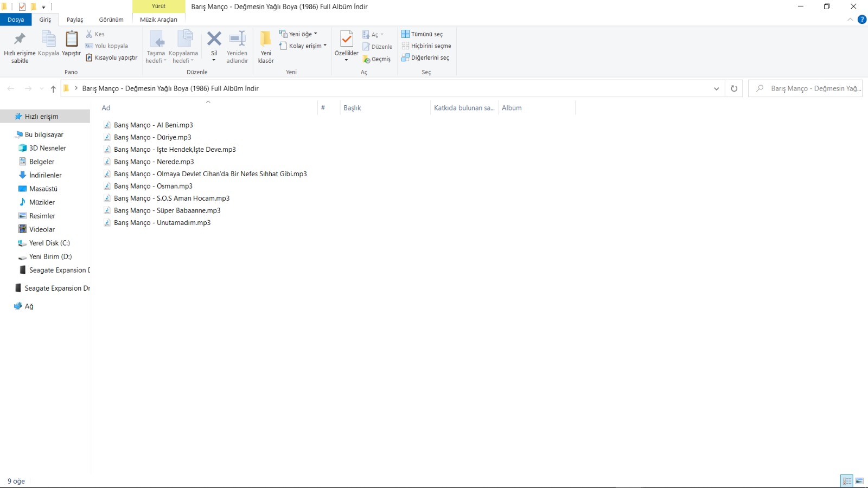Sort by the Başlık column header
Screen dimensions: 868x488
[x=385, y=108]
